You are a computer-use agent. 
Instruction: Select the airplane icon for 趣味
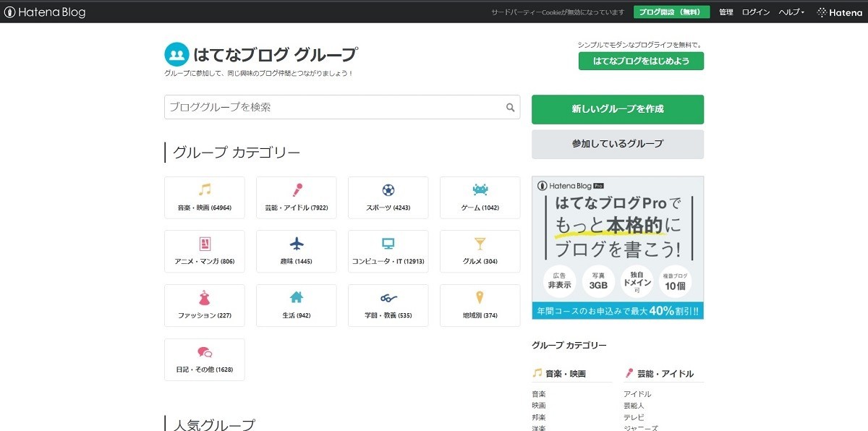pos(296,244)
